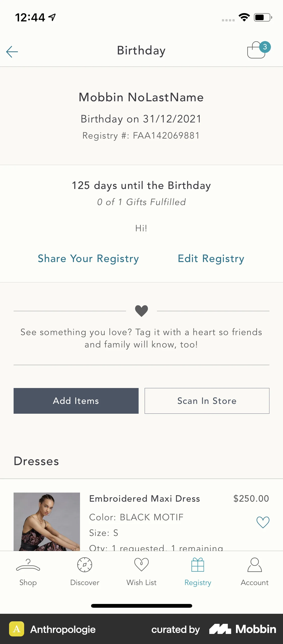Image resolution: width=283 pixels, height=644 pixels.
Task: Click the Embroidered Maxi Dress title
Action: [145, 499]
